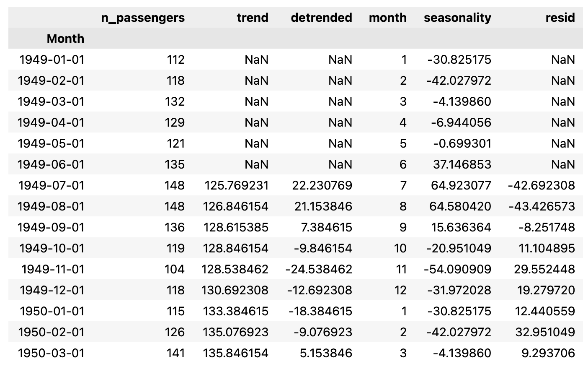
Task: Select the 1949-01-01 row label
Action: (52, 60)
